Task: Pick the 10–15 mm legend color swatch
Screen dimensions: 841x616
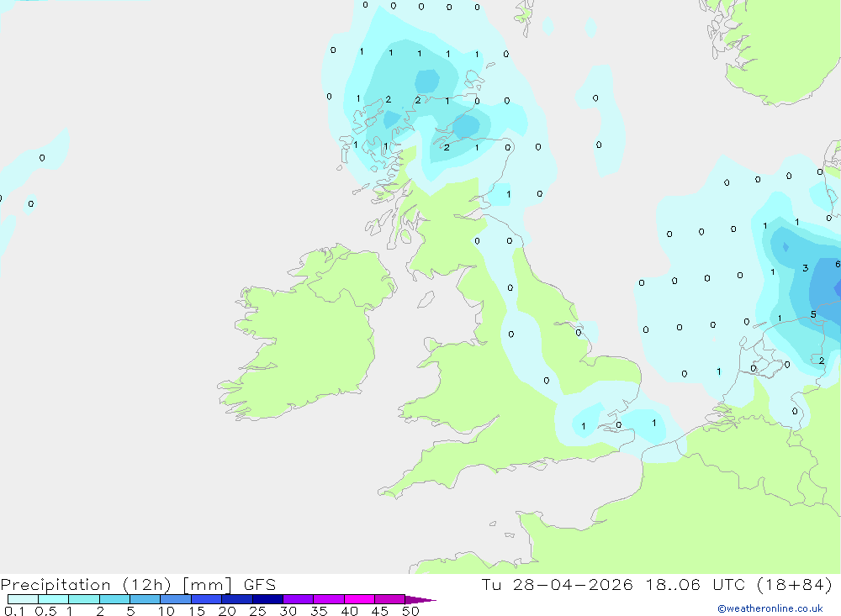Action: [x=176, y=599]
